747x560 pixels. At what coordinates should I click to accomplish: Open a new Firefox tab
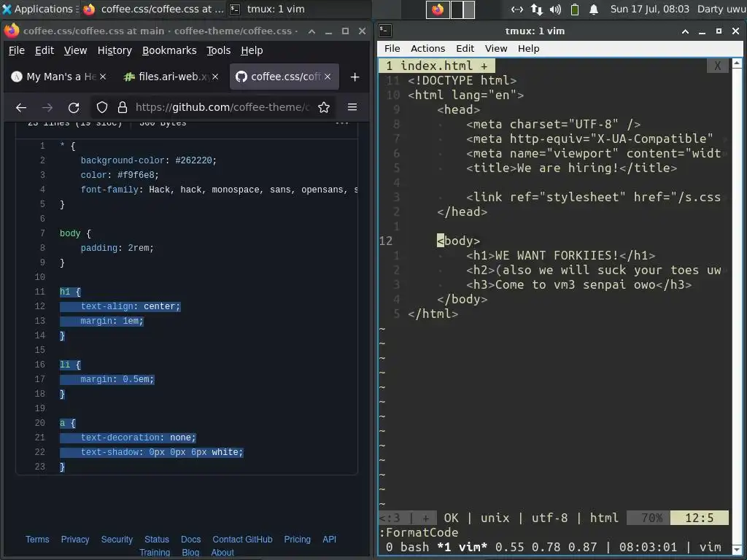(355, 77)
